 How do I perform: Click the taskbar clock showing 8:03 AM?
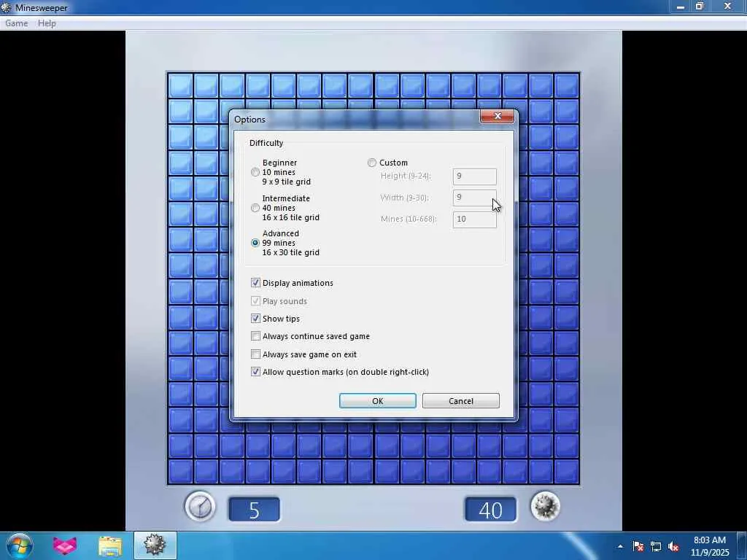(710, 545)
